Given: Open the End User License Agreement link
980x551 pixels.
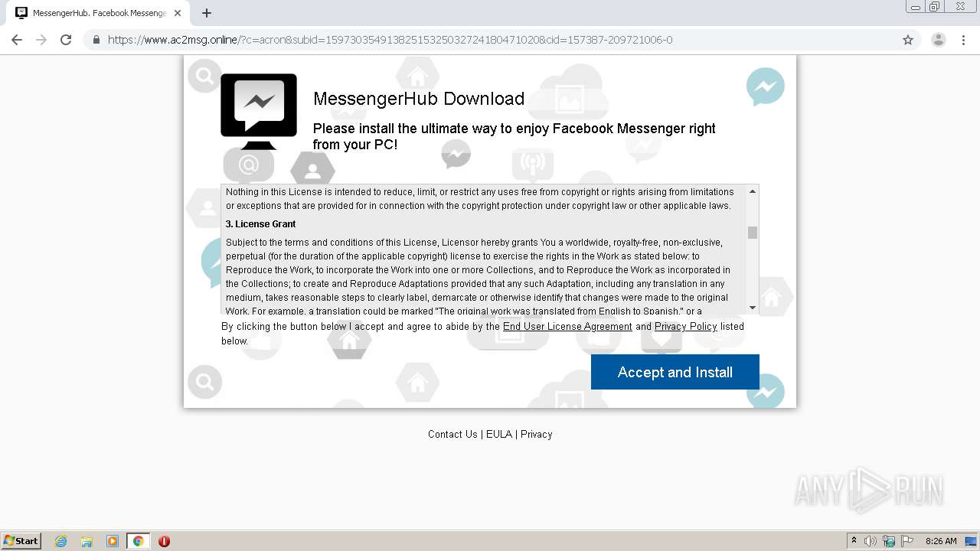Looking at the screenshot, I should point(567,327).
